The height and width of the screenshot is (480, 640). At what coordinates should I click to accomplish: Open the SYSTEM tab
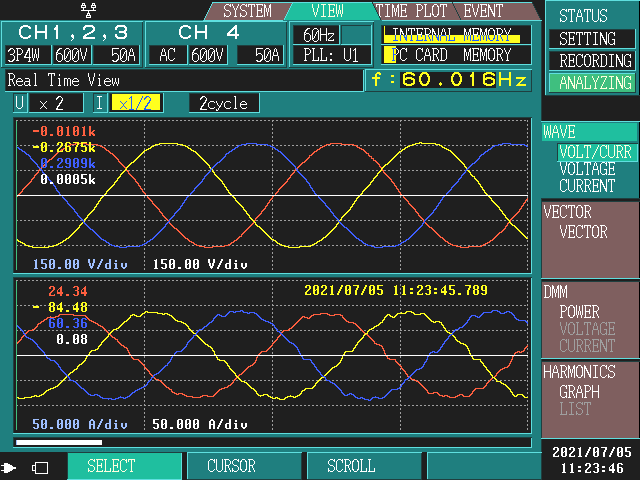pyautogui.click(x=247, y=11)
